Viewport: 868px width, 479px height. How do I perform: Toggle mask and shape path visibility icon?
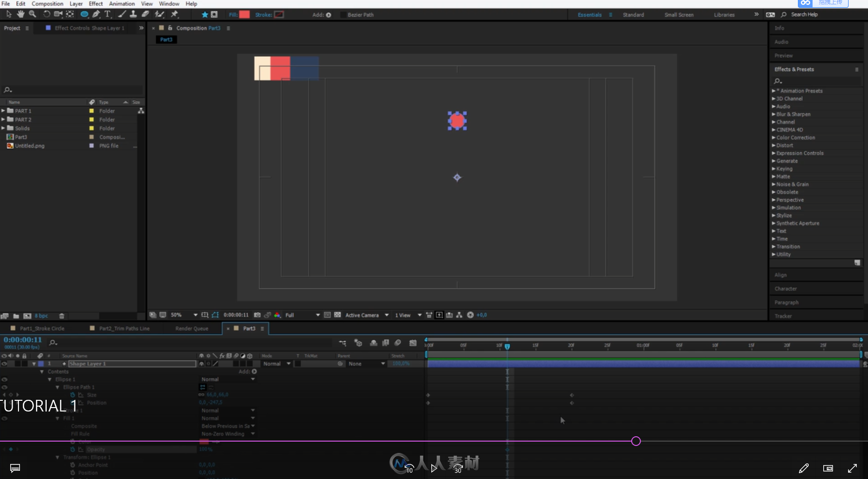click(x=215, y=315)
